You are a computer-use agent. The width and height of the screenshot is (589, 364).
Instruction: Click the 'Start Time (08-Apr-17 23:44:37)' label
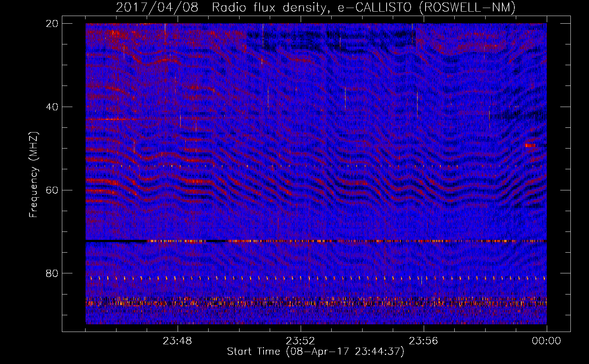(316, 352)
